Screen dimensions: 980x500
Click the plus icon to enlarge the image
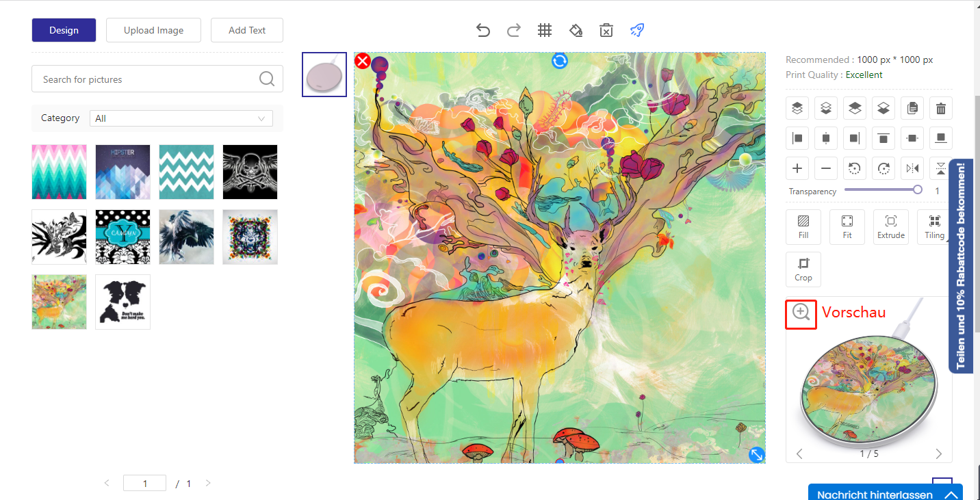tap(797, 168)
